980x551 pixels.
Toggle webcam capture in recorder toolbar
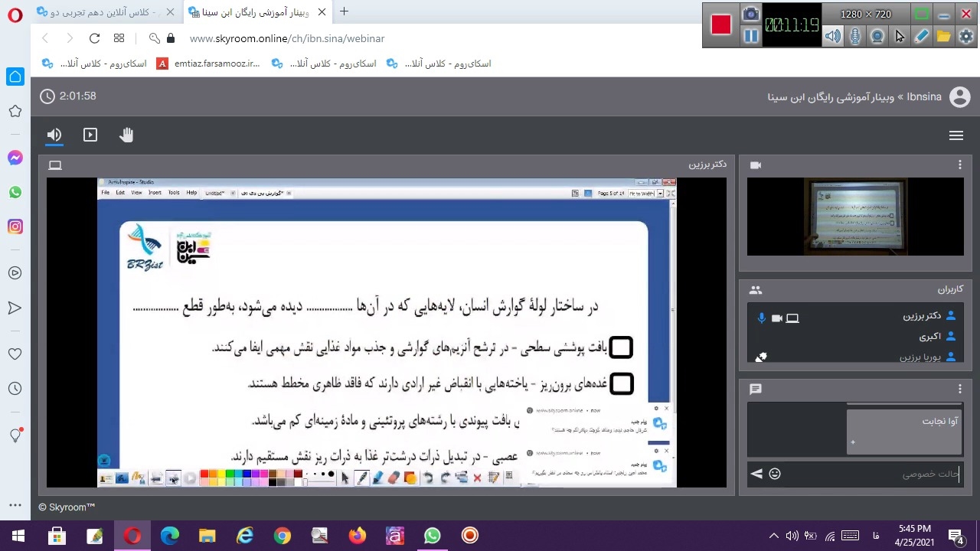coord(877,36)
